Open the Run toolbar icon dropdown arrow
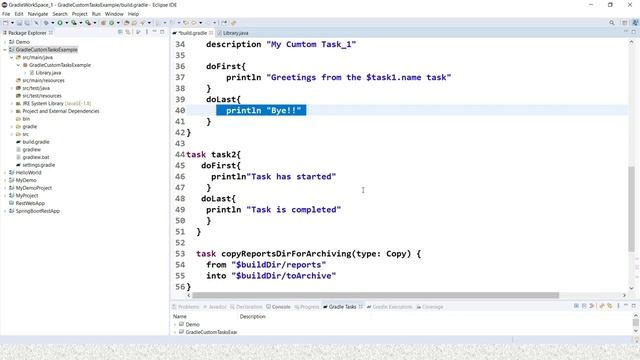Image resolution: width=640 pixels, height=360 pixels. pos(66,23)
